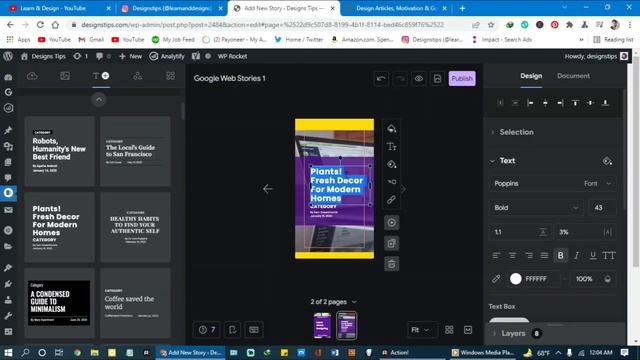Open the page templates tab icon
The width and height of the screenshot is (640, 360).
(170, 76)
